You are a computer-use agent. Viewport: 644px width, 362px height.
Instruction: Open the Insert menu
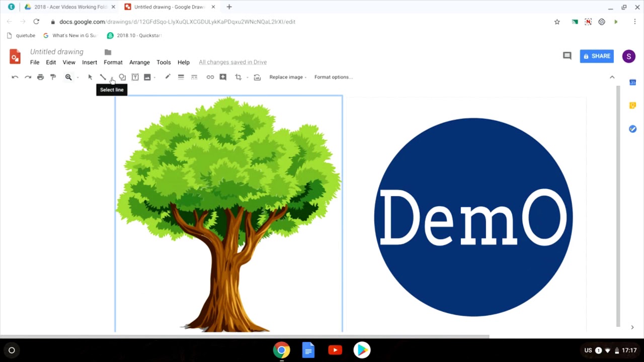tap(90, 62)
